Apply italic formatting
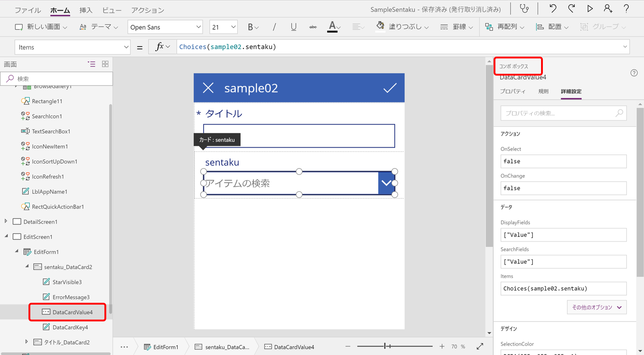 point(274,27)
